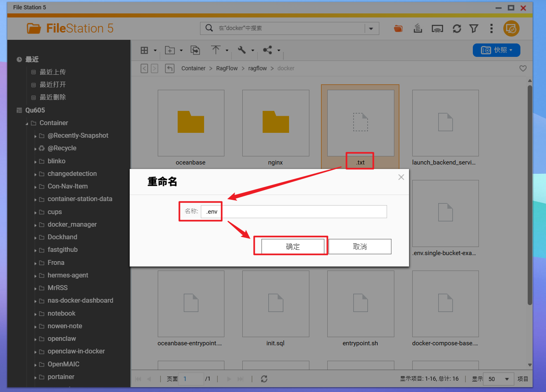Cancel the rename with 取消

360,247
